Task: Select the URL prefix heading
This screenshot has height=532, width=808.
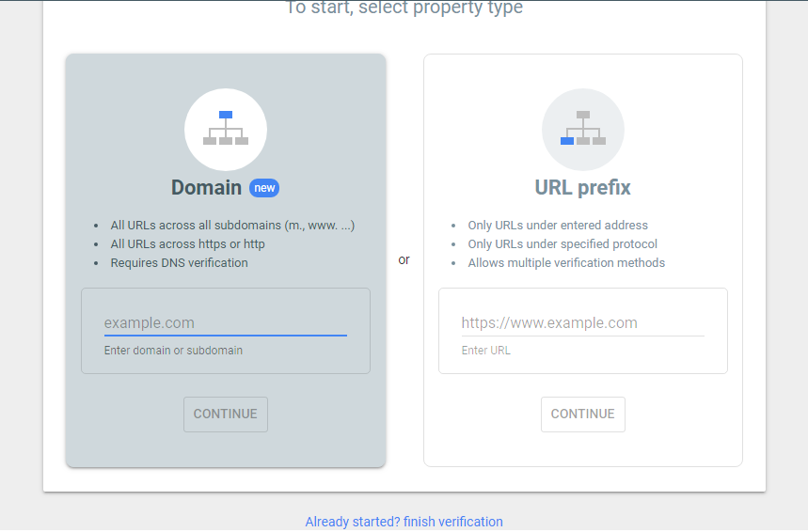Action: click(x=583, y=187)
